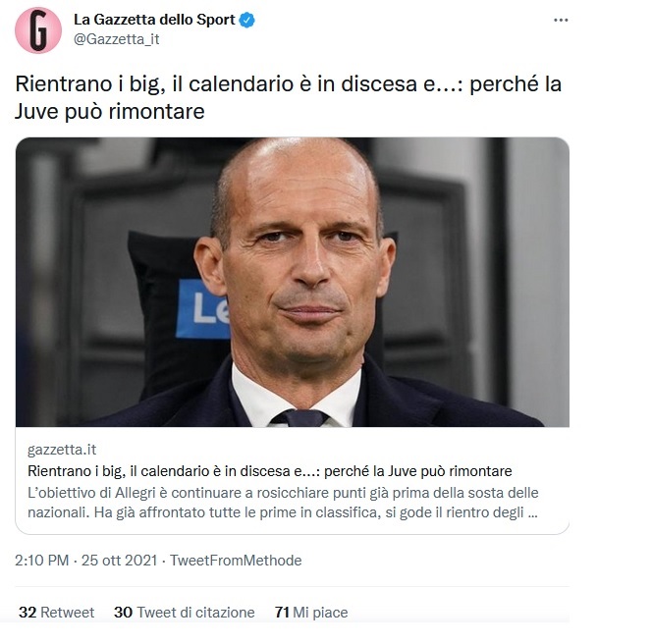Viewport: 652px width, 644px height.
Task: Click the second tweet line Juve può rimontare
Action: [110, 111]
